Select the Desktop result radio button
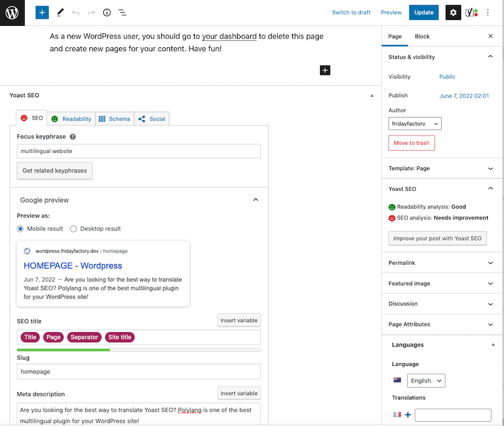504x426 pixels. pos(73,229)
